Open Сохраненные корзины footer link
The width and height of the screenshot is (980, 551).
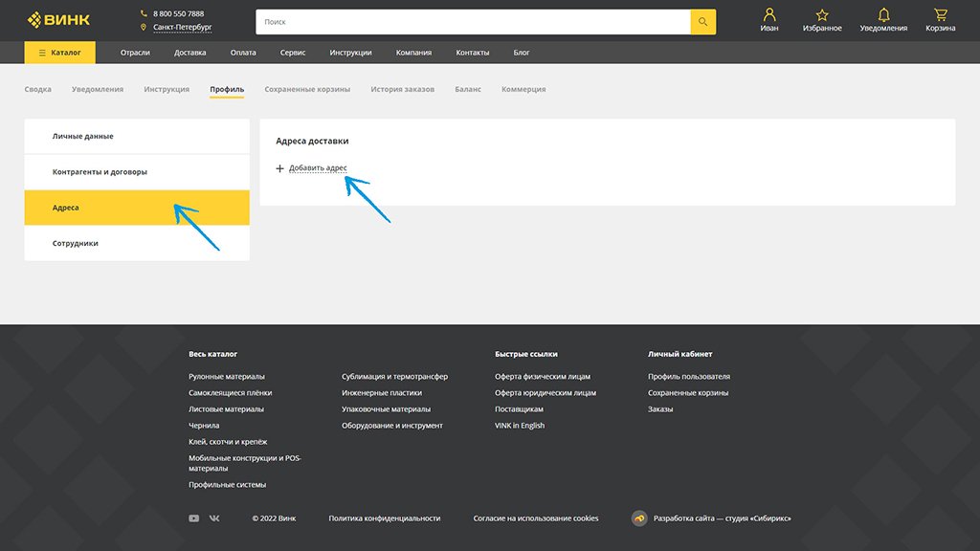pos(688,392)
